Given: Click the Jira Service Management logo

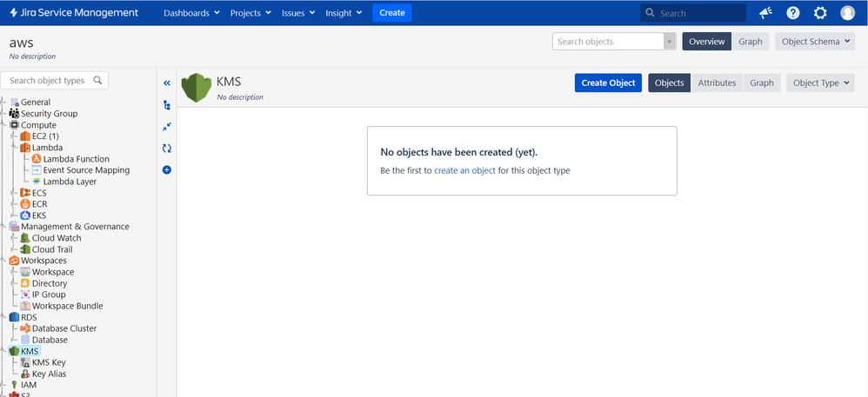Looking at the screenshot, I should tap(74, 13).
